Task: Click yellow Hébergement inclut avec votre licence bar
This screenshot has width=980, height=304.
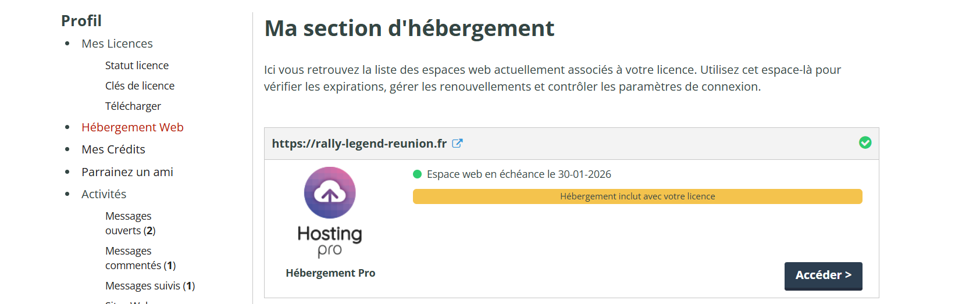Action: coord(637,196)
